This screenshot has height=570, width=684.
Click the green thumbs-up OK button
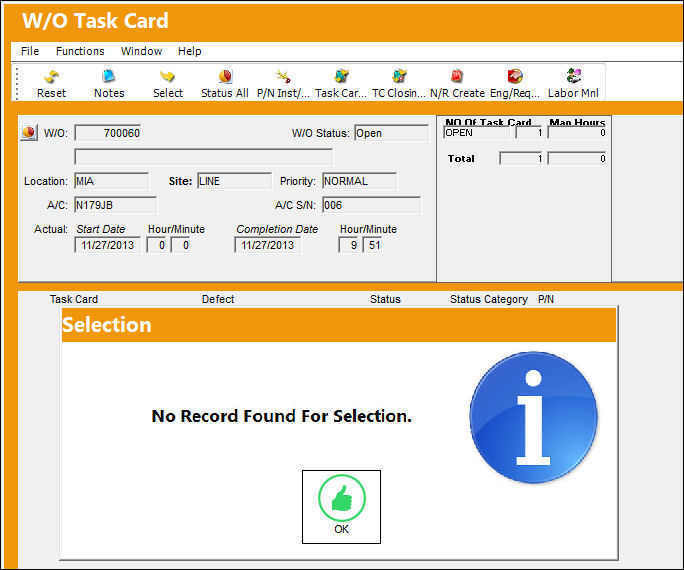tap(341, 507)
